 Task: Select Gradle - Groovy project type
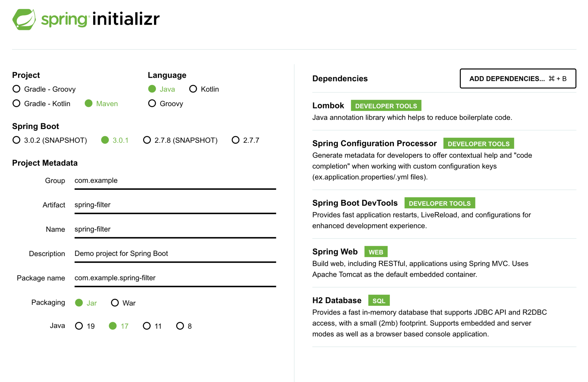click(17, 89)
